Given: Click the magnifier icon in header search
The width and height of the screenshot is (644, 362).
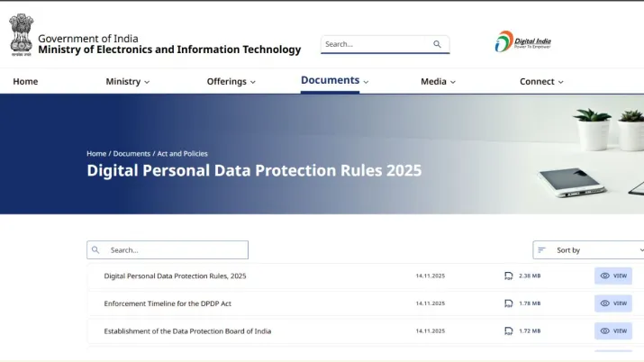Looking at the screenshot, I should pyautogui.click(x=438, y=44).
